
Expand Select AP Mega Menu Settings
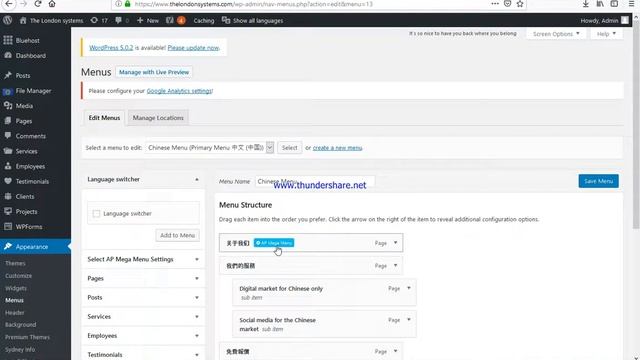point(197,259)
